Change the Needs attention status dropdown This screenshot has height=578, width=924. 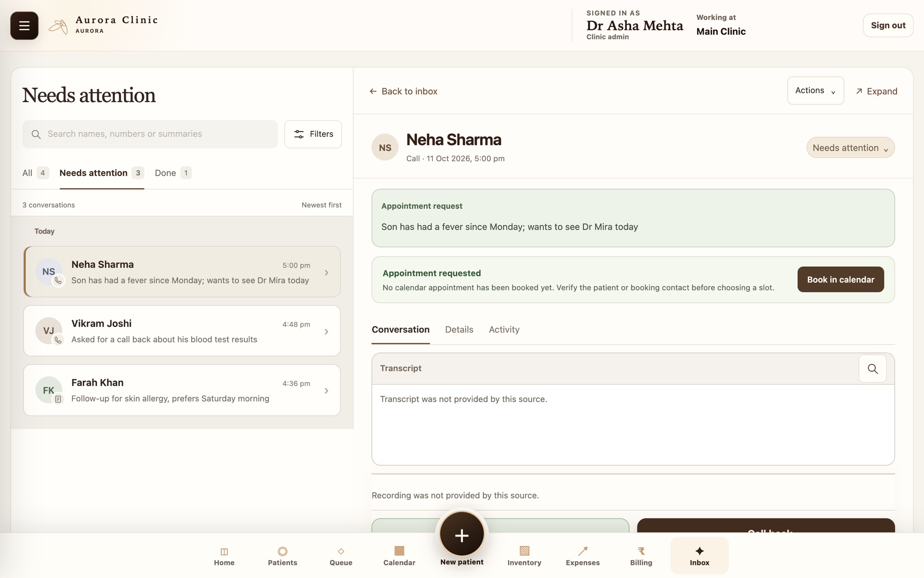click(850, 148)
